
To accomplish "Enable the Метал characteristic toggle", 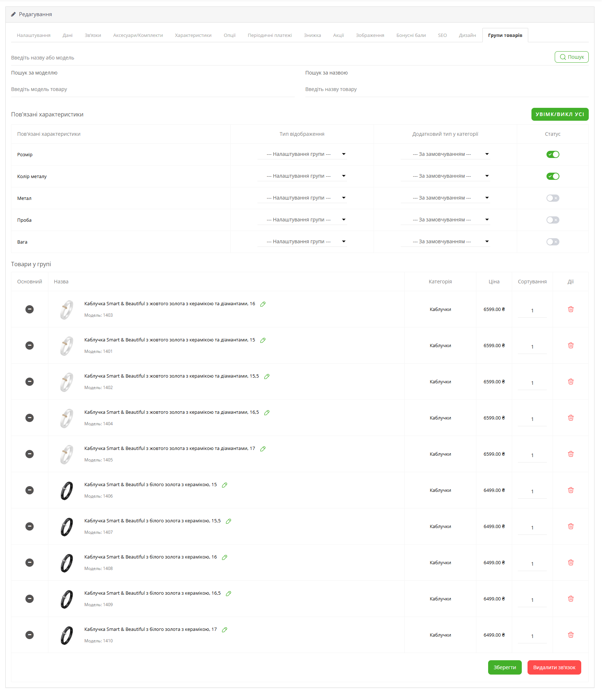I will tap(553, 198).
